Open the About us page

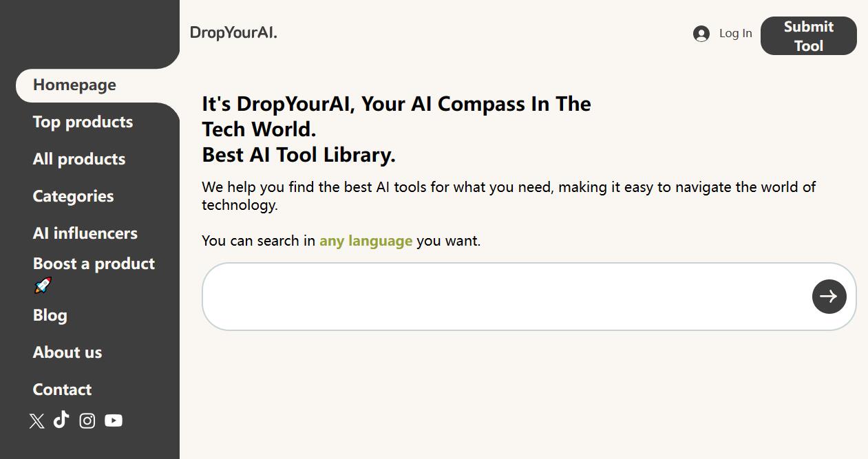[67, 352]
